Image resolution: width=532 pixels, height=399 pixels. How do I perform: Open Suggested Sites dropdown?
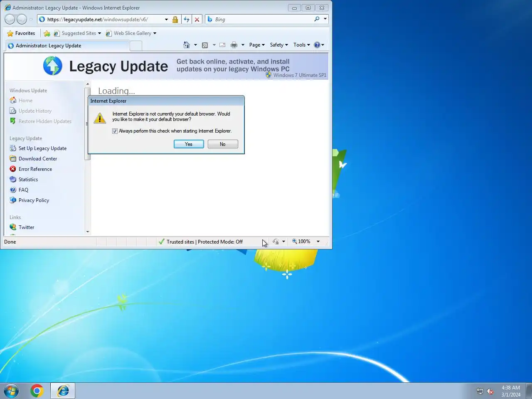(x=78, y=33)
